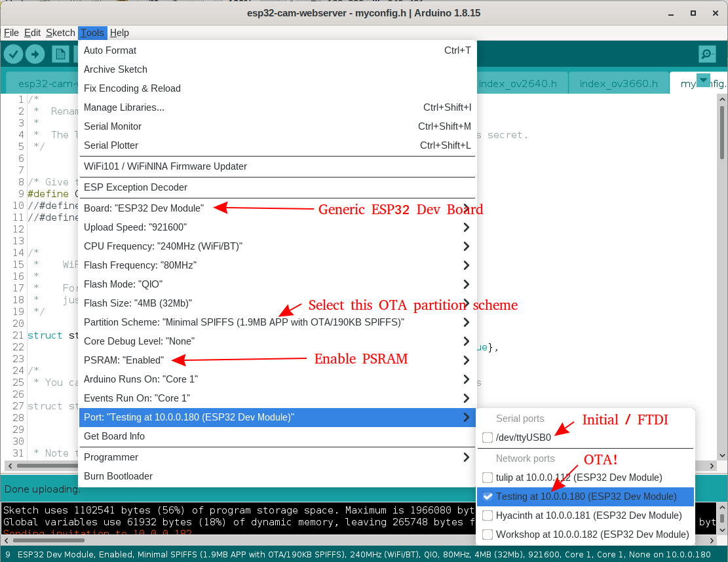Click the 'Sketch uses 1102541 bytes' console line
This screenshot has width=728, height=562.
pos(239,510)
